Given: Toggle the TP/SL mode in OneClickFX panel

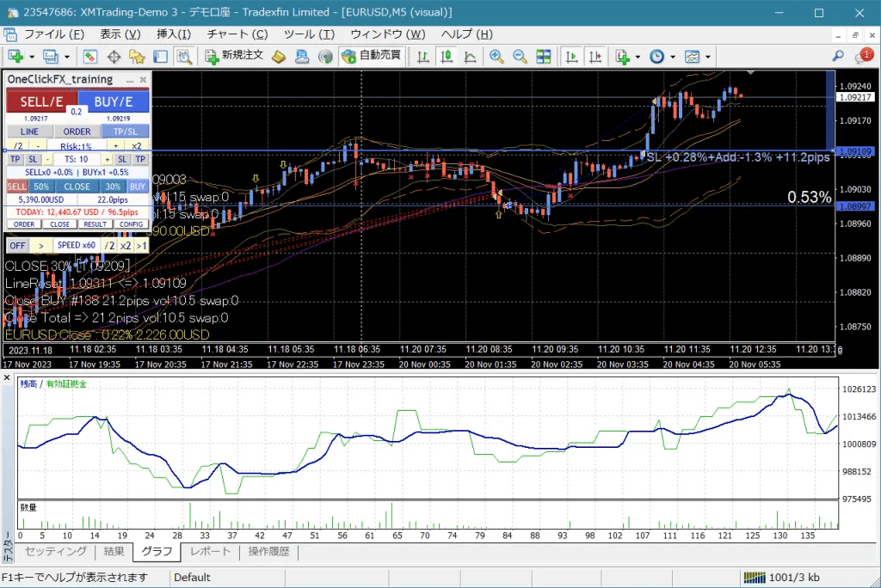Looking at the screenshot, I should point(126,132).
